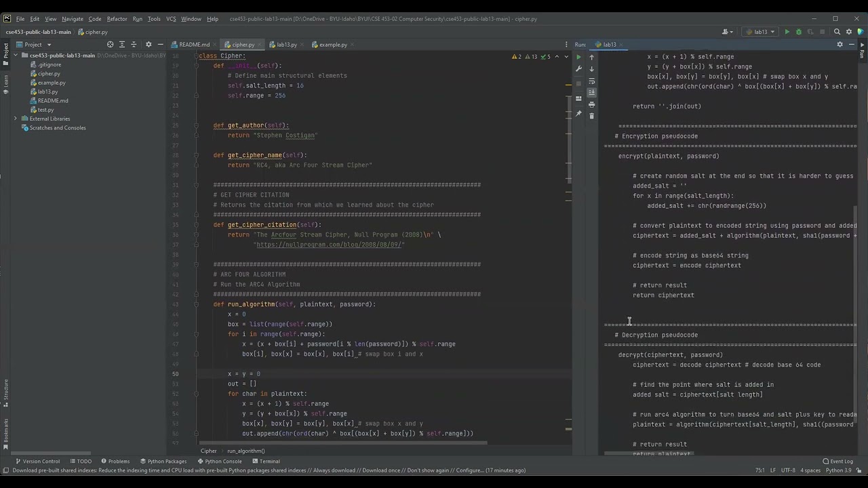Open the nullprogram.com blog link

[x=328, y=245]
